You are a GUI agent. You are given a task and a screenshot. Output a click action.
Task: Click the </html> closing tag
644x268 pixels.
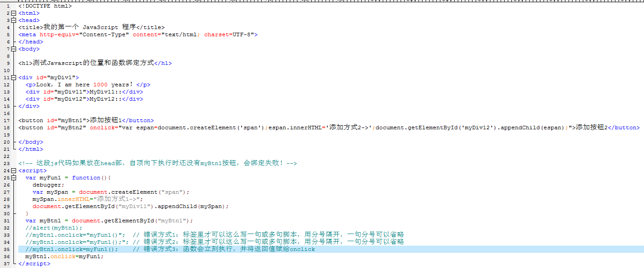tap(31, 149)
